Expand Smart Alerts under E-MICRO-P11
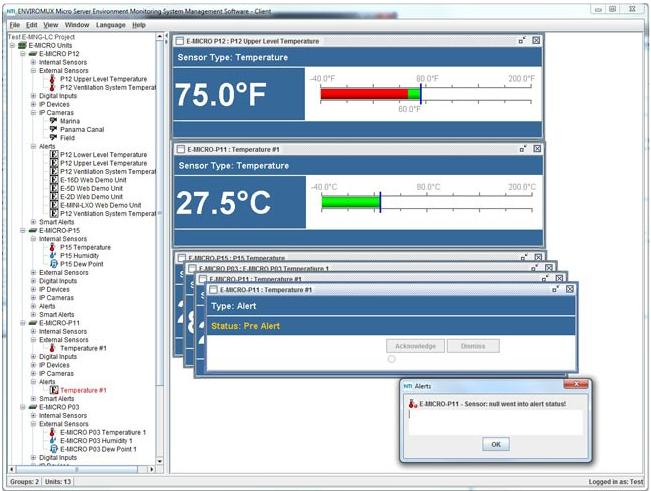 pyautogui.click(x=33, y=399)
